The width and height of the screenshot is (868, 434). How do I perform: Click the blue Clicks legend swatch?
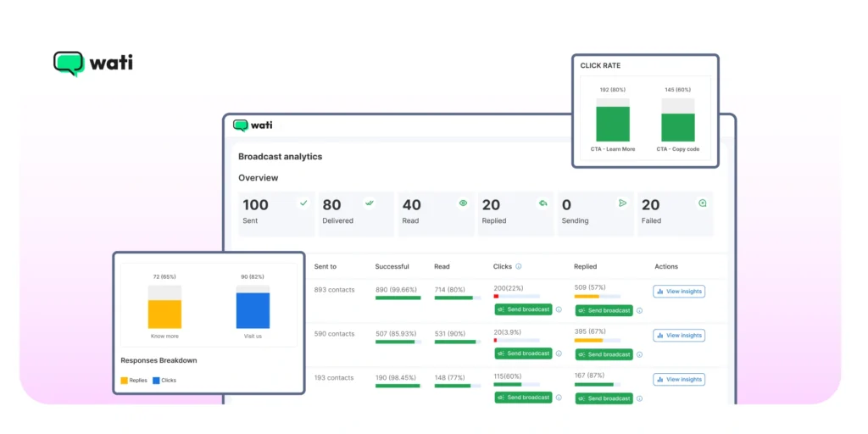point(156,381)
